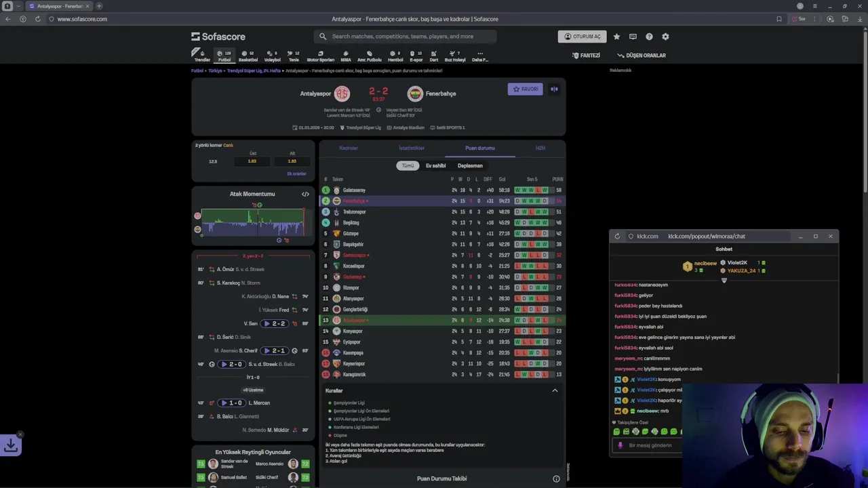
Task: Click the microphone icon in Kick chat input
Action: (x=620, y=445)
